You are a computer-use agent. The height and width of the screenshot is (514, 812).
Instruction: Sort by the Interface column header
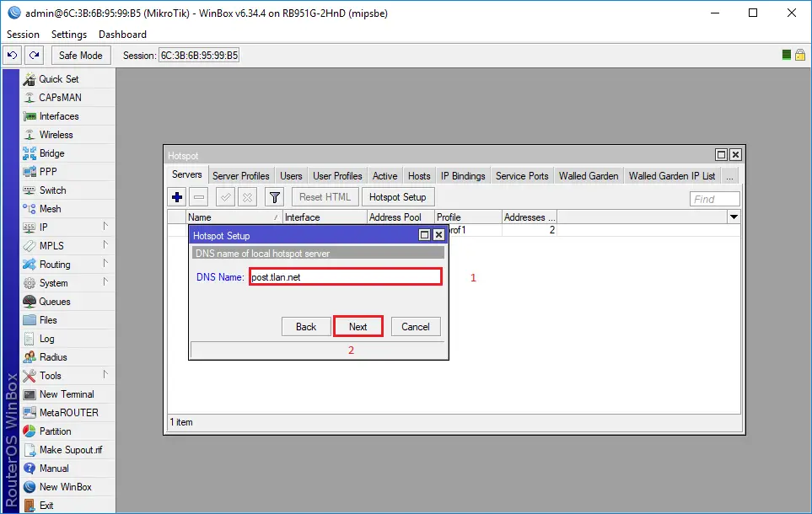tap(325, 217)
